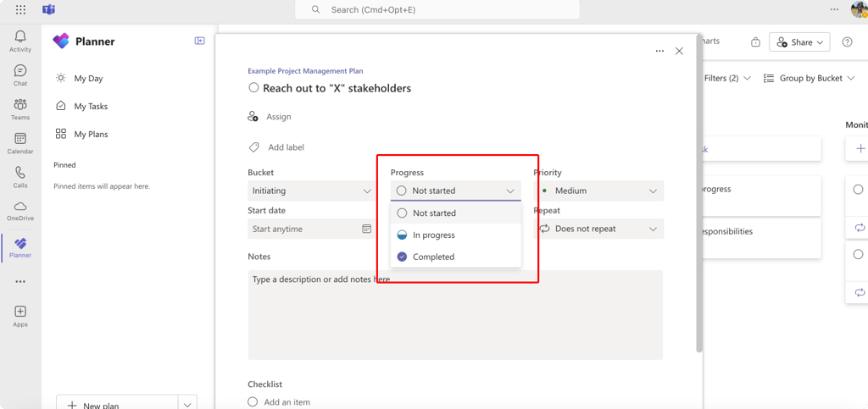
Task: Click the Add an item checklist field
Action: (287, 402)
